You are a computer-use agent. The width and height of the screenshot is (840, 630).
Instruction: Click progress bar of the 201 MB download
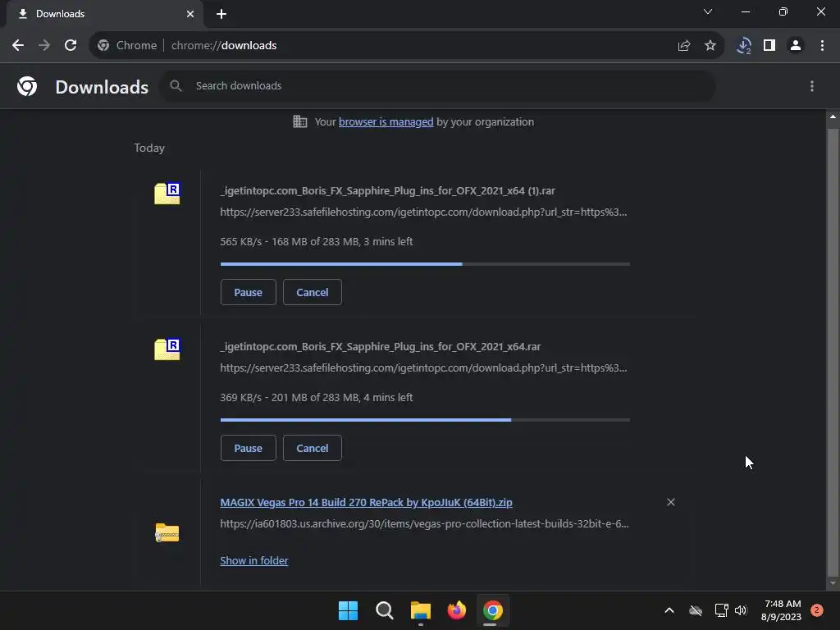[x=425, y=420]
